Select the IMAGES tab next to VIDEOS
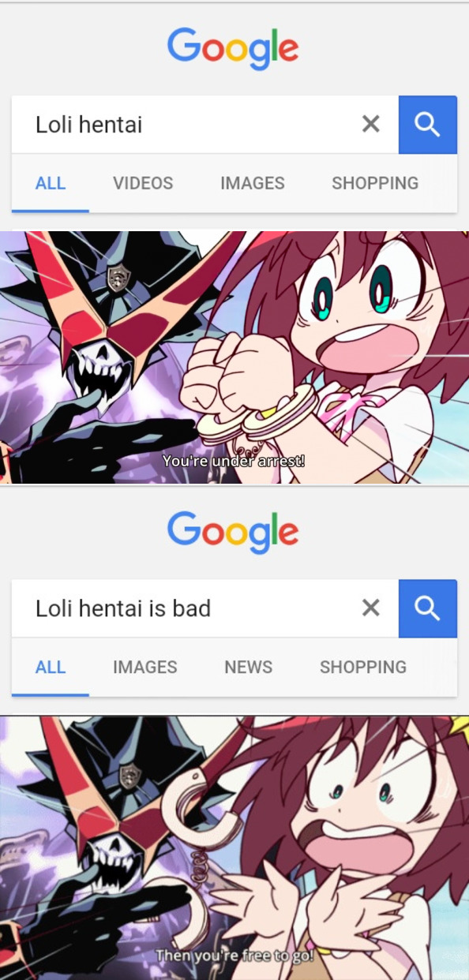Screen dimensions: 469x980 pyautogui.click(x=253, y=183)
